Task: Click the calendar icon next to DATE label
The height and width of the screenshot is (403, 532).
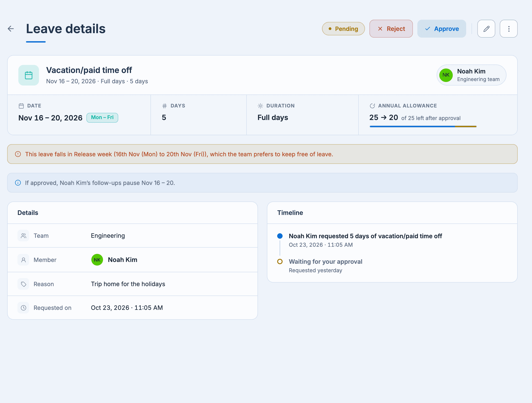Action: 21,106
